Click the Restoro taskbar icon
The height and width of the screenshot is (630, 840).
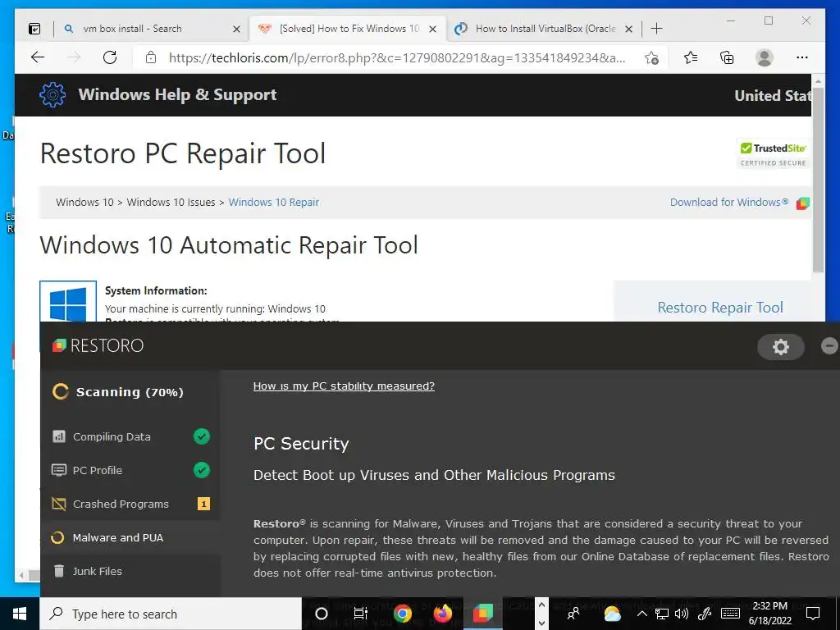click(x=482, y=614)
